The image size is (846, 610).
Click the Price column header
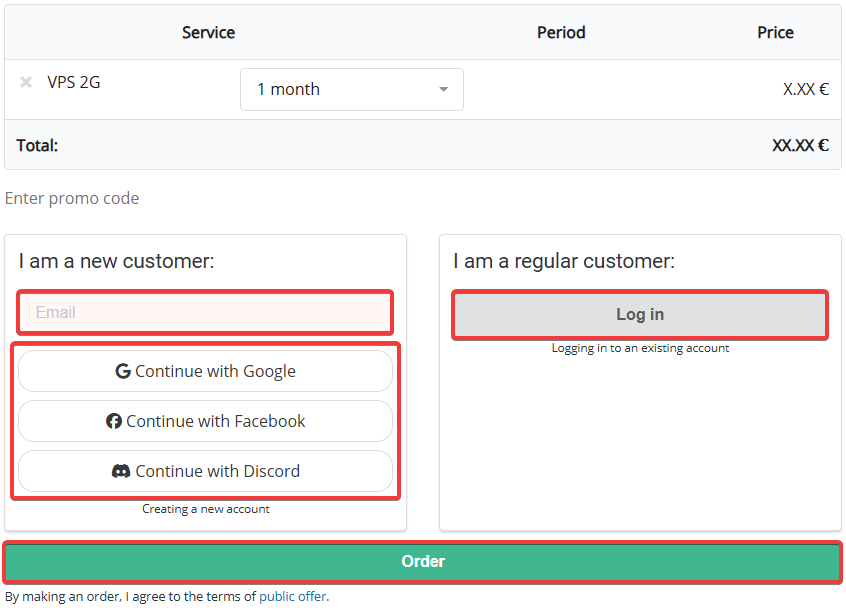(x=775, y=32)
